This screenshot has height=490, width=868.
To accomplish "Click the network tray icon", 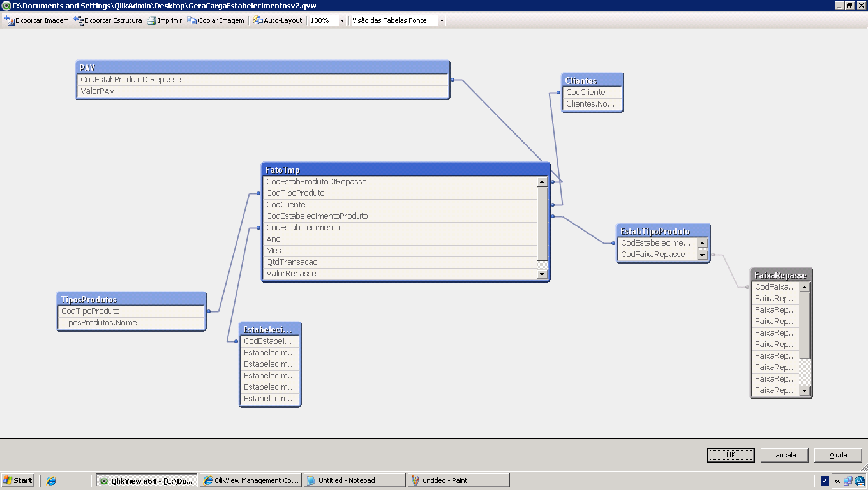I will 848,481.
